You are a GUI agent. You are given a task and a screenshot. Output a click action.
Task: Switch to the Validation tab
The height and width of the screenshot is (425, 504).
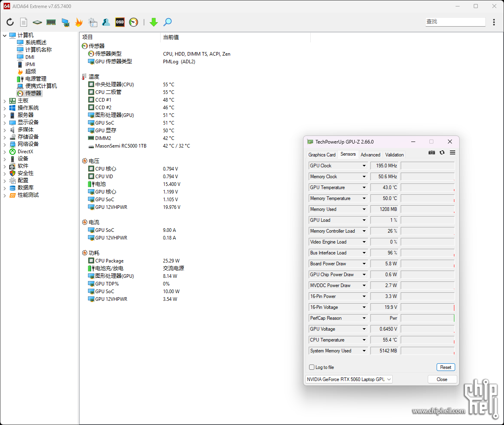[x=394, y=155]
